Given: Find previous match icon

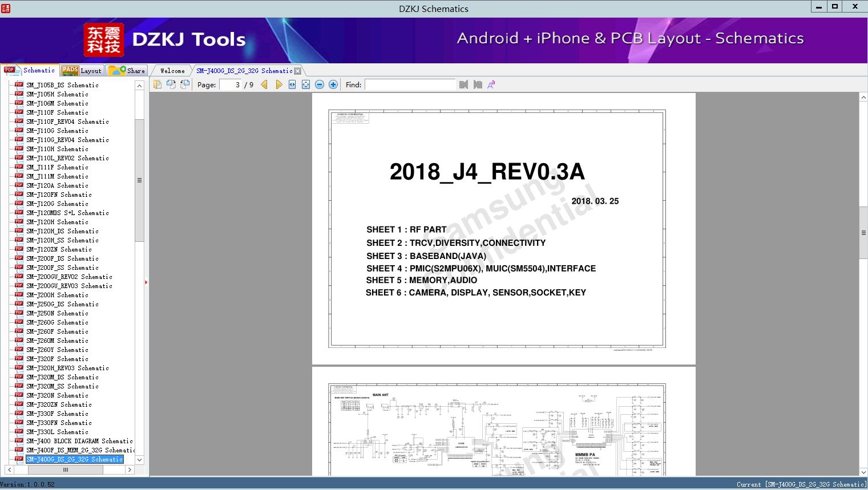Looking at the screenshot, I should coord(463,84).
